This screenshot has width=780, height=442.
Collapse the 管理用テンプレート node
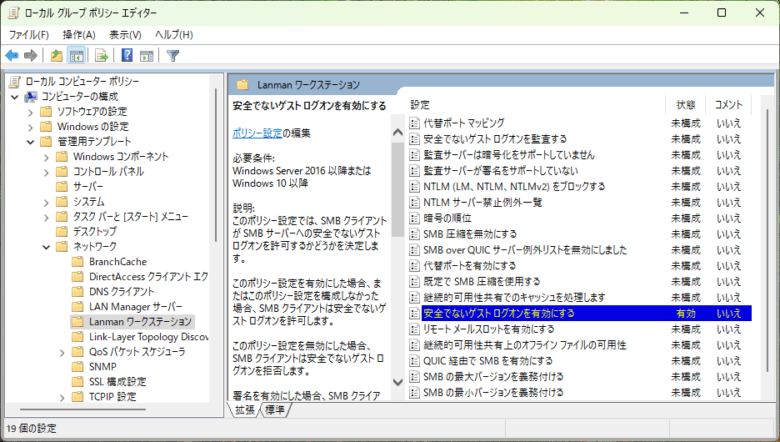click(30, 142)
